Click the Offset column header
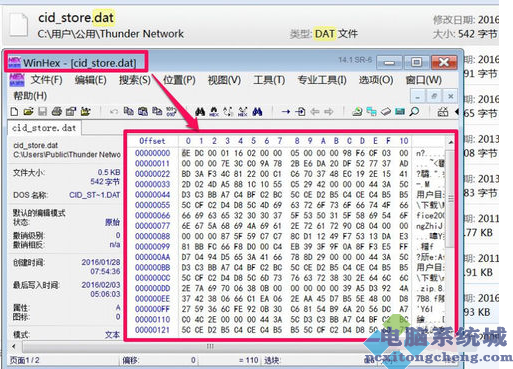 (152, 141)
